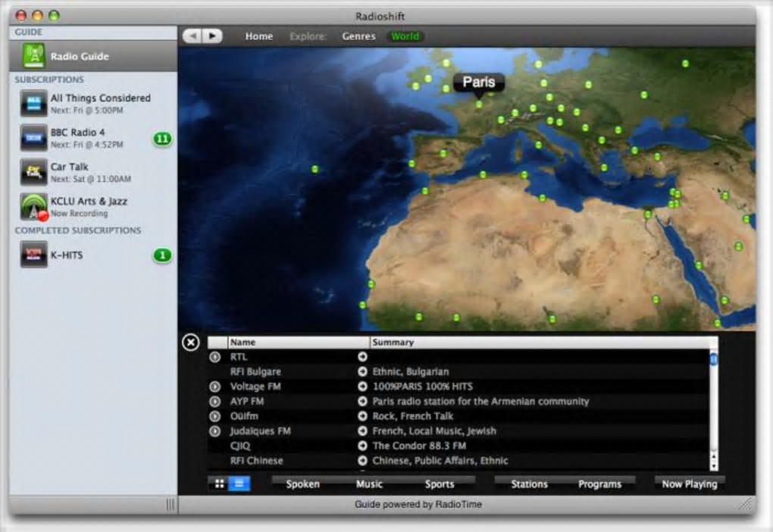This screenshot has height=532, width=773.
Task: Click 'Next: Sat @ 11:00AM' under Car Talk
Action: tap(91, 179)
